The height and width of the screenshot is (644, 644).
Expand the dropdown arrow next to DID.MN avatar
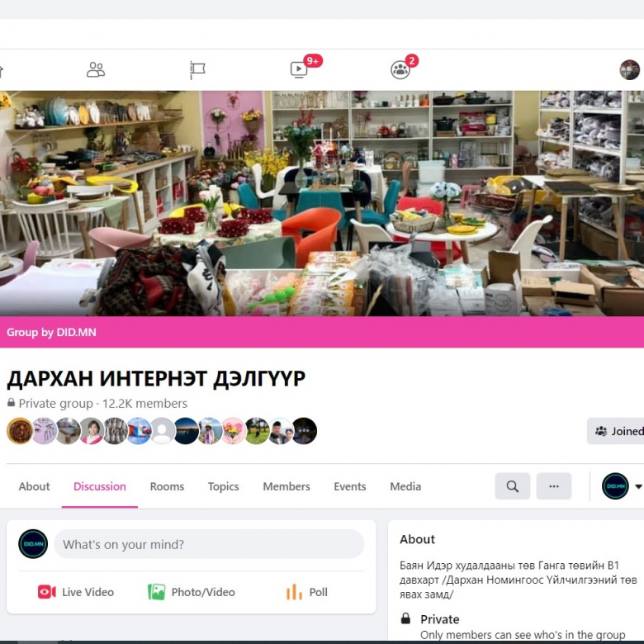pos(638,486)
